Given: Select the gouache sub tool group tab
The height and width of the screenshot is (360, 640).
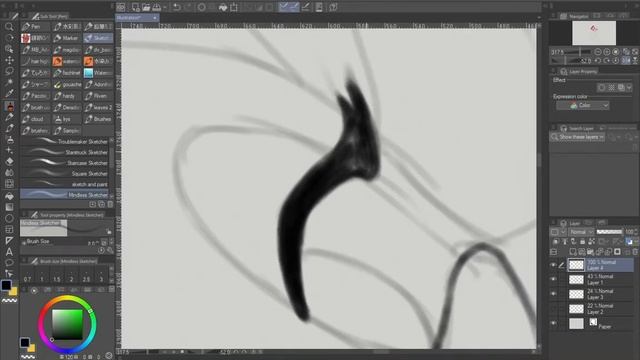Looking at the screenshot, I should [67, 84].
